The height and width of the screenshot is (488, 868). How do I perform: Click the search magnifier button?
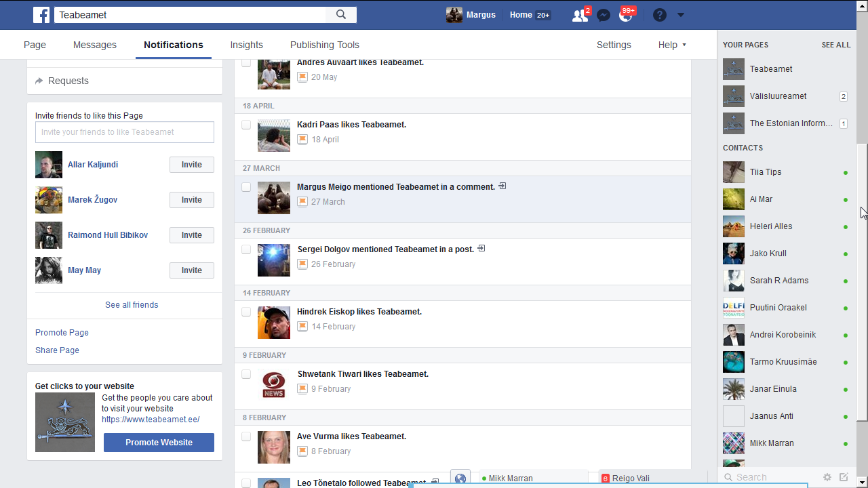(x=341, y=15)
